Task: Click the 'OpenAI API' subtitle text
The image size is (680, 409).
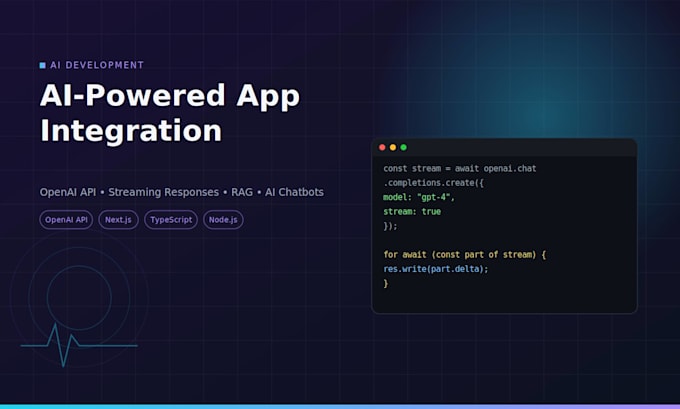Action: [x=68, y=192]
